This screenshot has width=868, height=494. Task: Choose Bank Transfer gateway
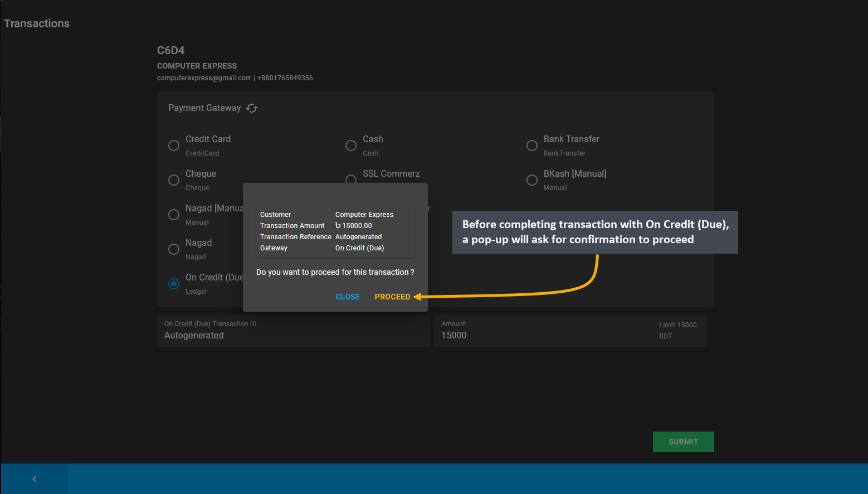coord(532,146)
